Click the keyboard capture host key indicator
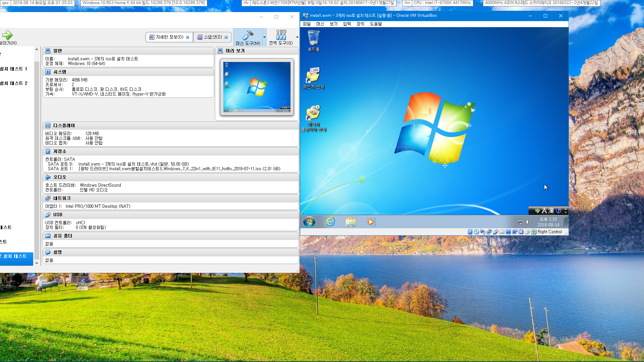Viewport: 644px width, 362px height. tap(534, 232)
